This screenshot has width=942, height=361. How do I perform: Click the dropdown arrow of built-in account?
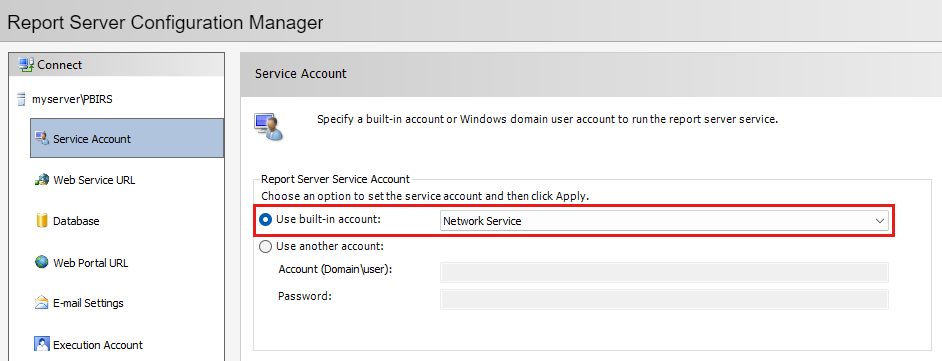(x=880, y=221)
